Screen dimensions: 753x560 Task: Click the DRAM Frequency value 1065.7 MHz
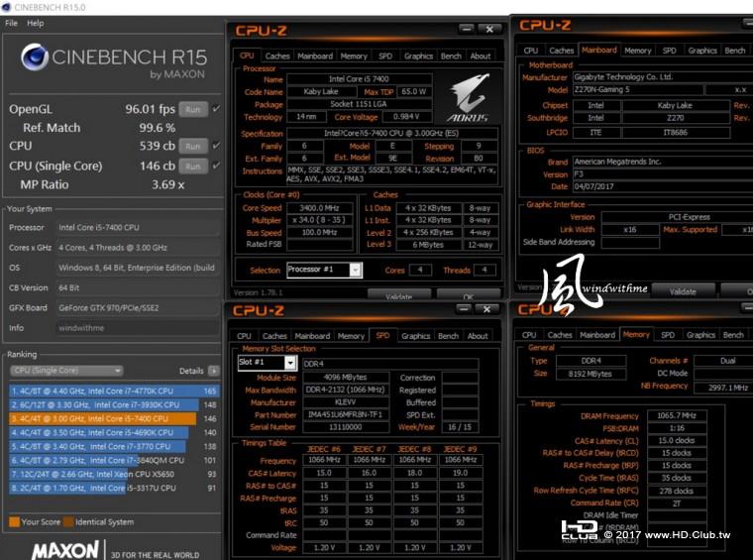pos(677,415)
